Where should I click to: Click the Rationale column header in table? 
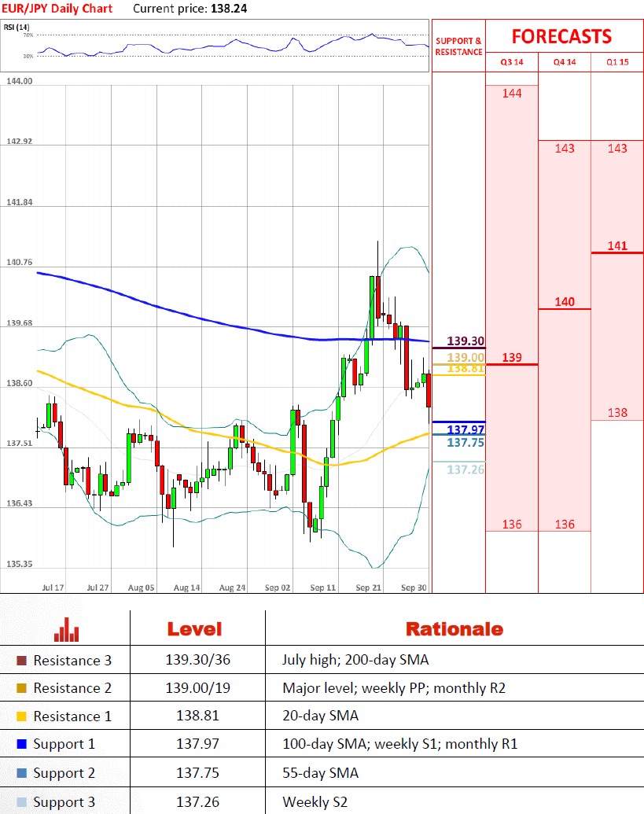[x=454, y=629]
